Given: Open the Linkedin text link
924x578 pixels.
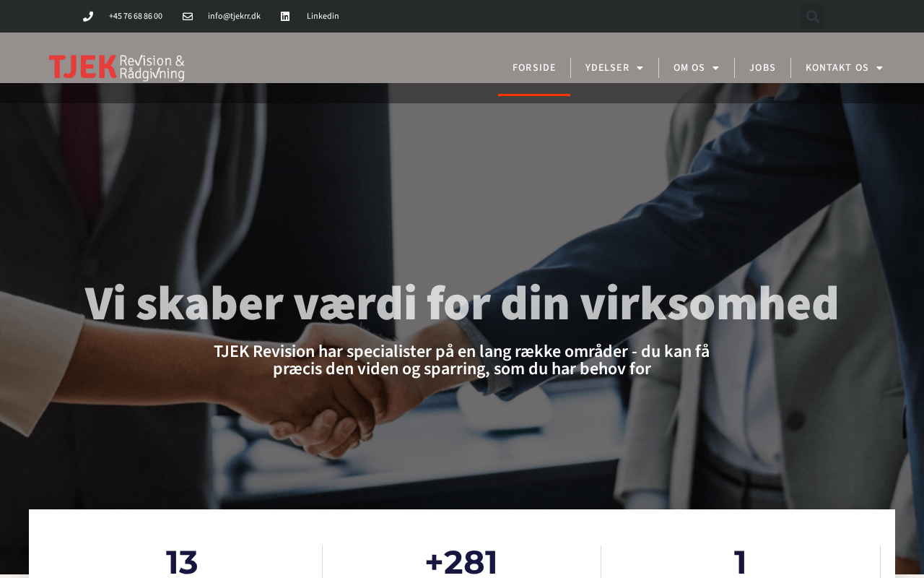Looking at the screenshot, I should [x=323, y=17].
